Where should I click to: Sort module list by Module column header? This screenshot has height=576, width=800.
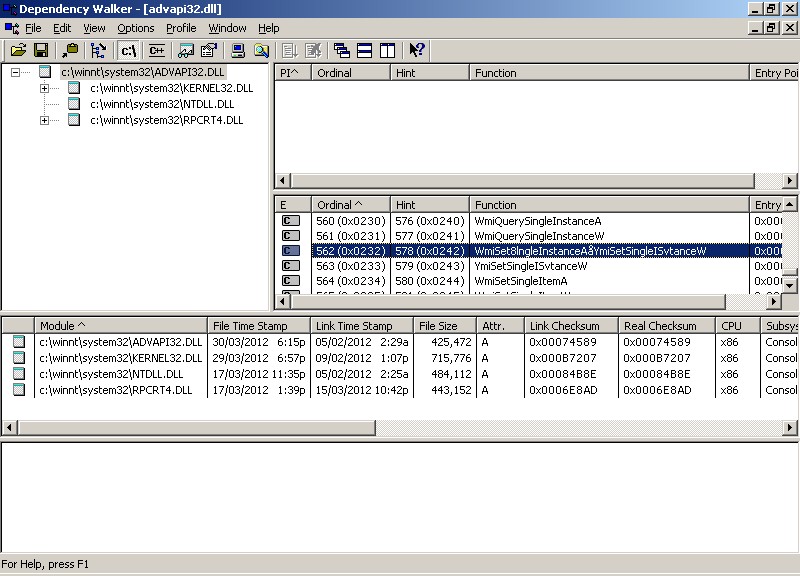pos(121,326)
